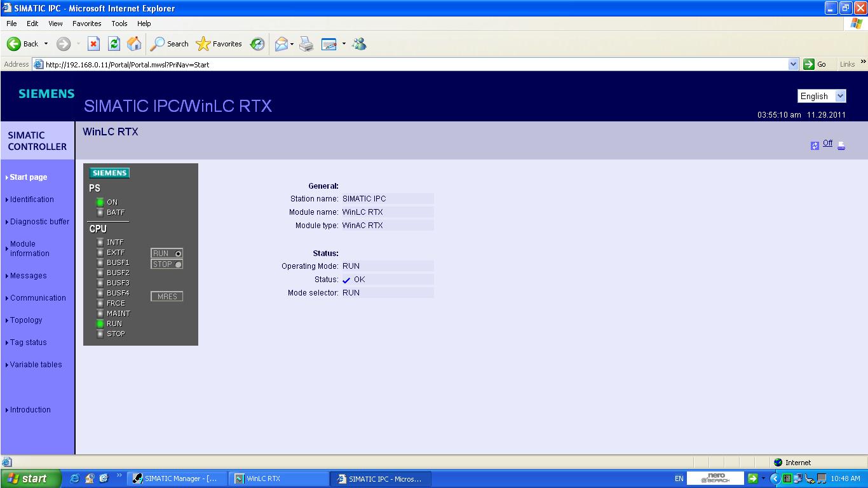Click the Go button next to address
Screen dimensions: 868x488
tap(815, 64)
